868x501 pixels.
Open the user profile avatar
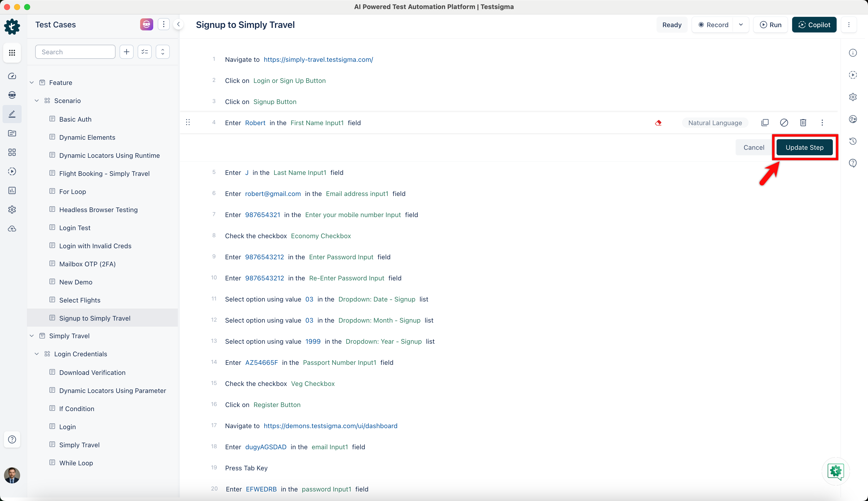click(12, 476)
